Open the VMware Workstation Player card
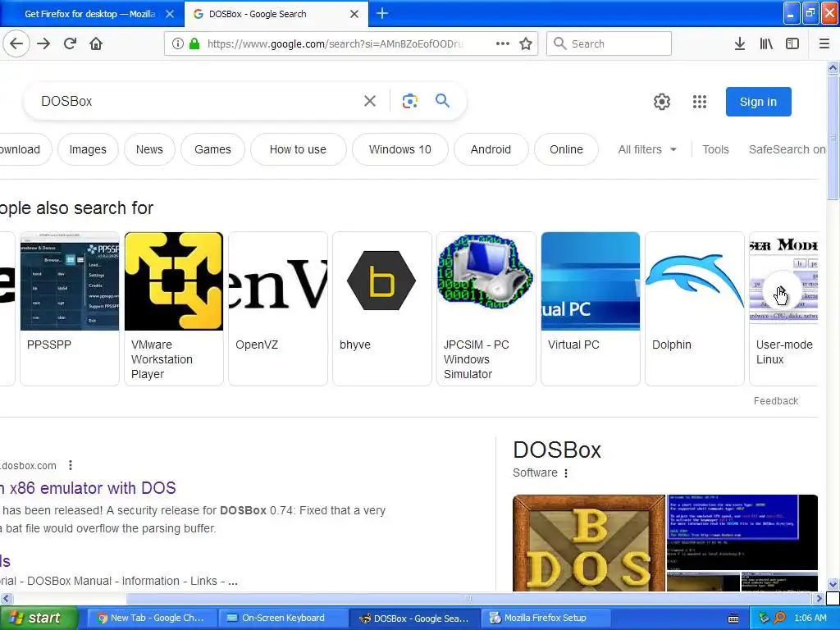 [x=174, y=308]
